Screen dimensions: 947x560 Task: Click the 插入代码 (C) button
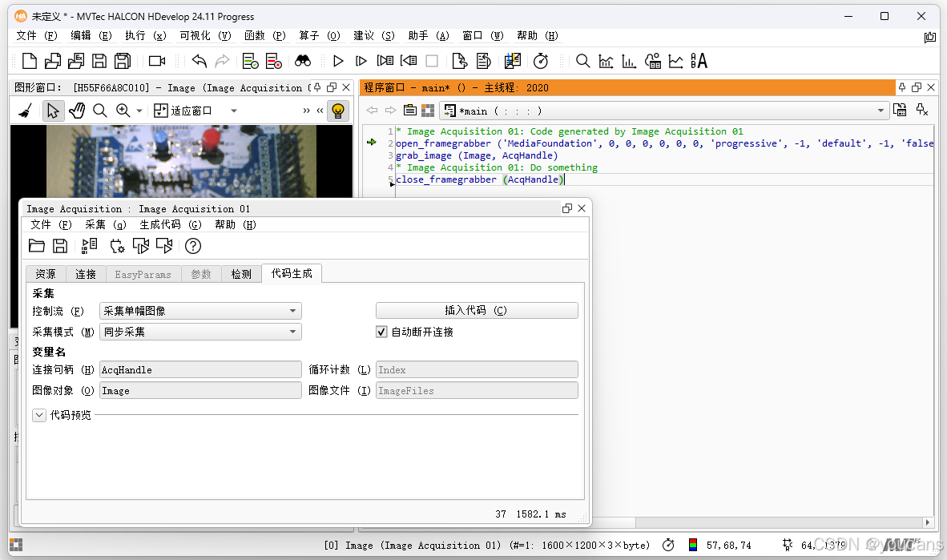[477, 311]
